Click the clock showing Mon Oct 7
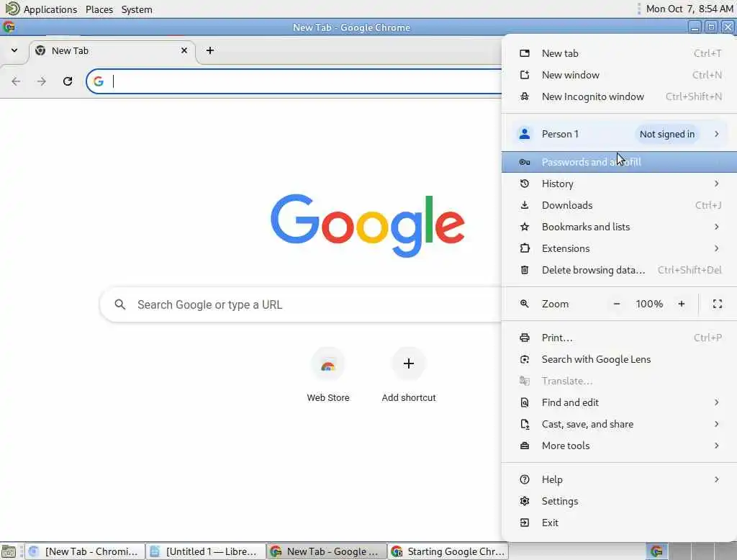 point(689,9)
